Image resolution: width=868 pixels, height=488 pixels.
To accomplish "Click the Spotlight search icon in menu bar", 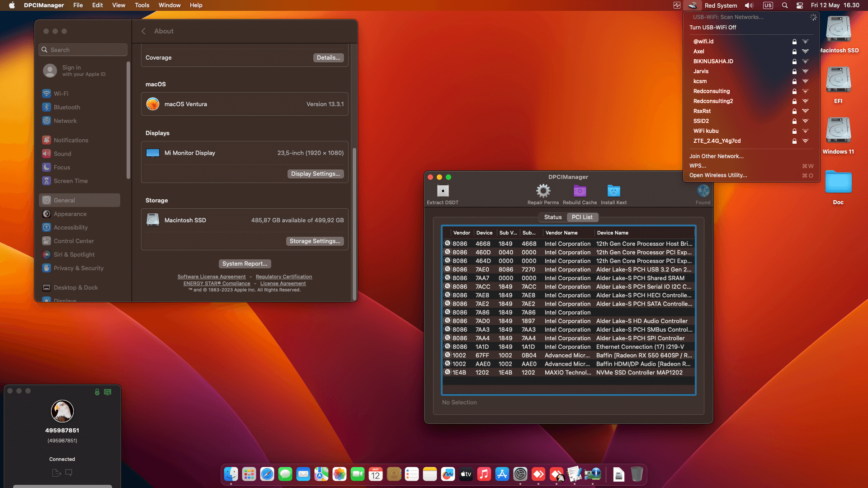I will (x=784, y=5).
